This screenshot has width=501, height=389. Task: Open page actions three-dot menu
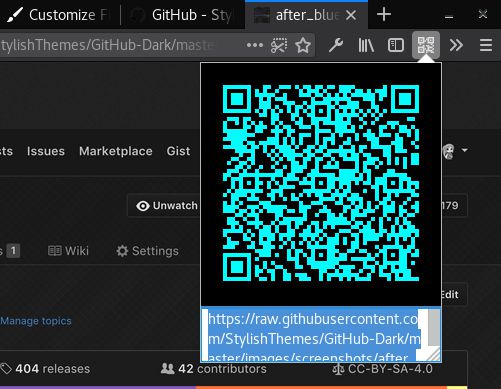pos(255,45)
